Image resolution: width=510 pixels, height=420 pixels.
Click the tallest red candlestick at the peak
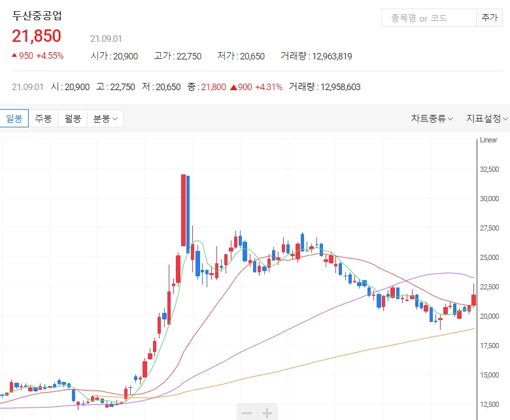(184, 210)
